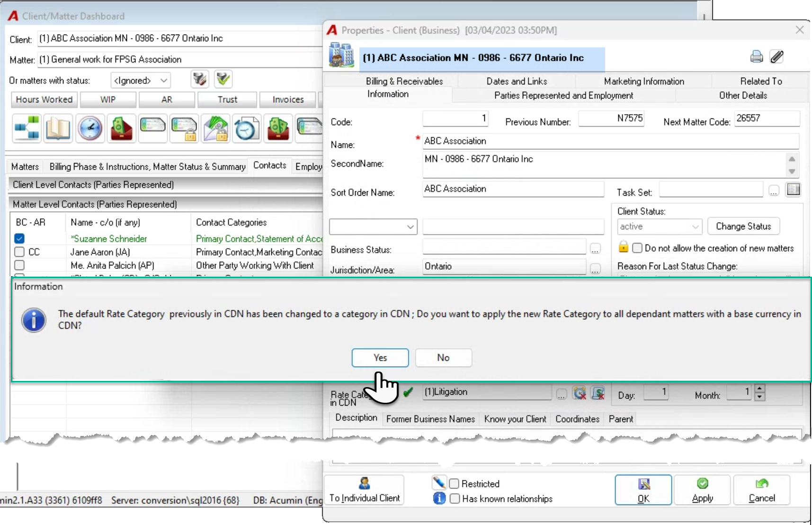This screenshot has width=812, height=525.
Task: Click the hierarchy diagram icon in the dashboard toolbar
Action: pos(27,128)
